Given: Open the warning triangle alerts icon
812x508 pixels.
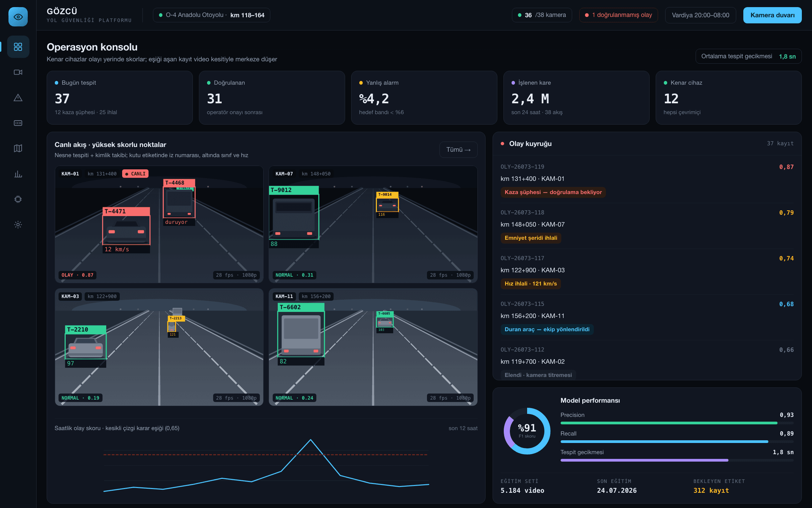Looking at the screenshot, I should (18, 98).
